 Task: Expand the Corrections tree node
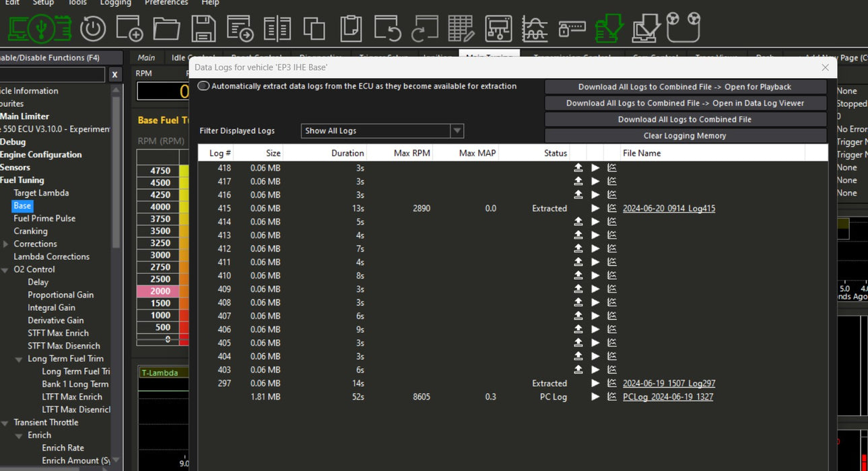(x=6, y=244)
